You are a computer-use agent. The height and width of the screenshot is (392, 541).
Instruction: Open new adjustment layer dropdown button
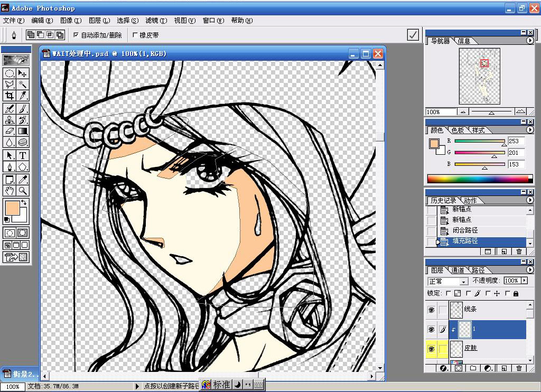click(488, 368)
